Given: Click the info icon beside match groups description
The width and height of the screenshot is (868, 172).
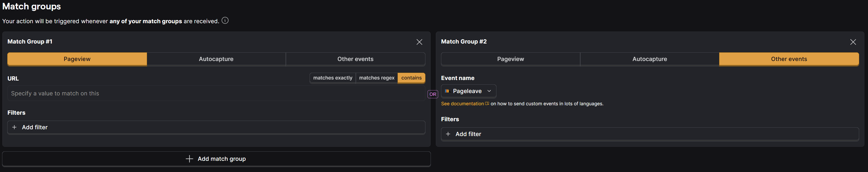Looking at the screenshot, I should tap(225, 21).
